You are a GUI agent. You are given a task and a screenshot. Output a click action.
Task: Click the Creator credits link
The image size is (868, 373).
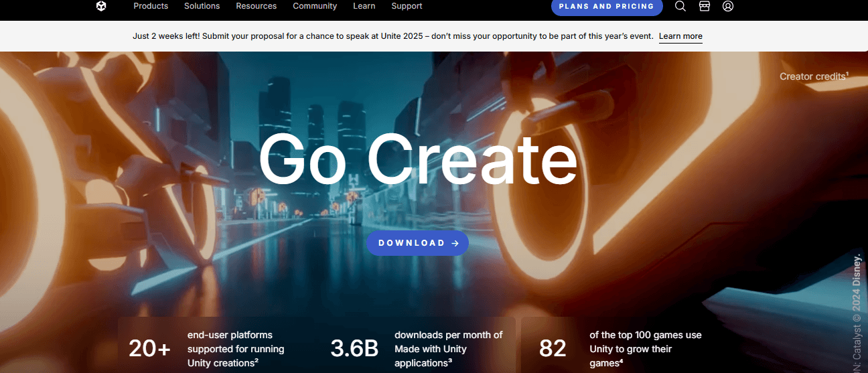814,76
